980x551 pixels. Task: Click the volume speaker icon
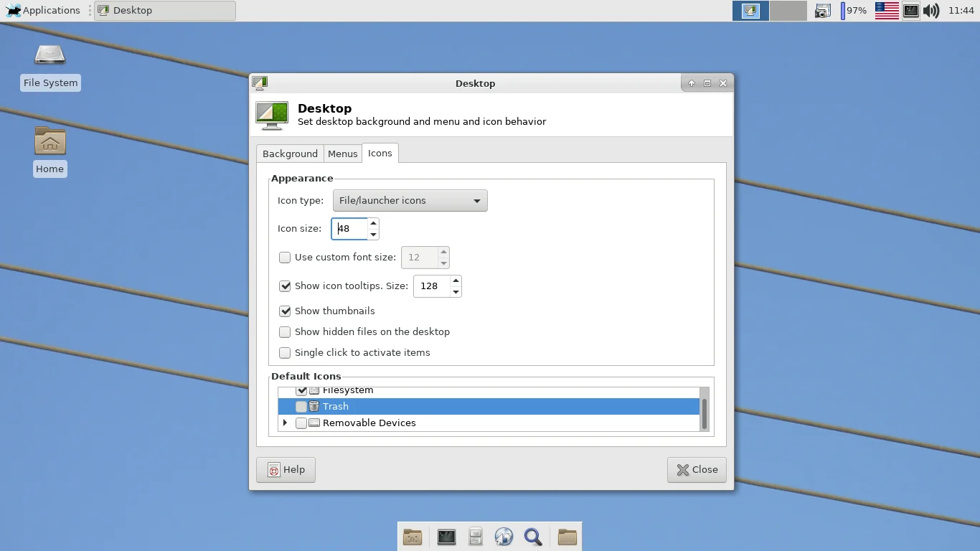931,11
